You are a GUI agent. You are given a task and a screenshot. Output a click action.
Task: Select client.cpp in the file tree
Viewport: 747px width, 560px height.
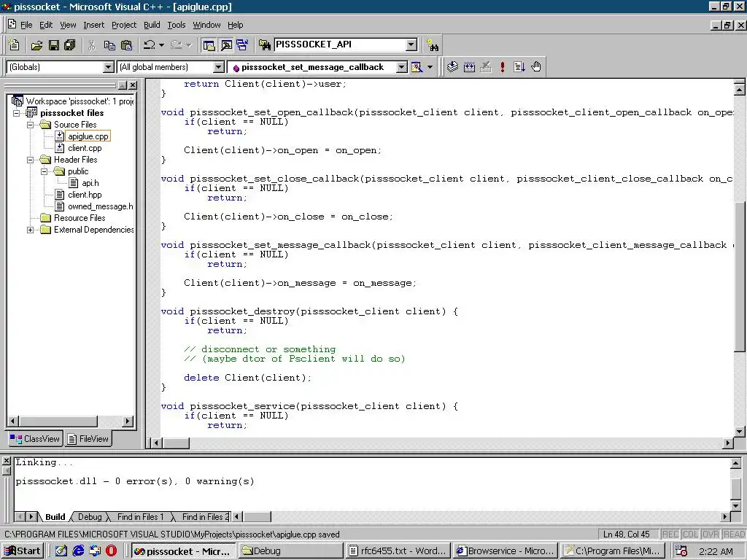pyautogui.click(x=85, y=148)
